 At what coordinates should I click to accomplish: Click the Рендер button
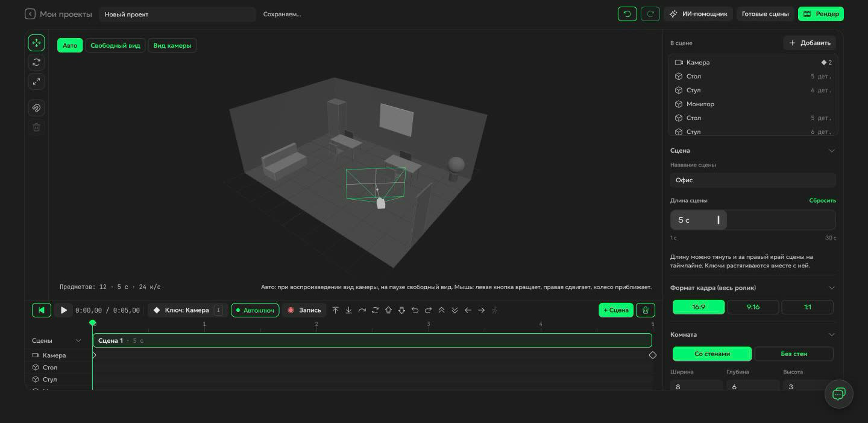click(x=821, y=14)
